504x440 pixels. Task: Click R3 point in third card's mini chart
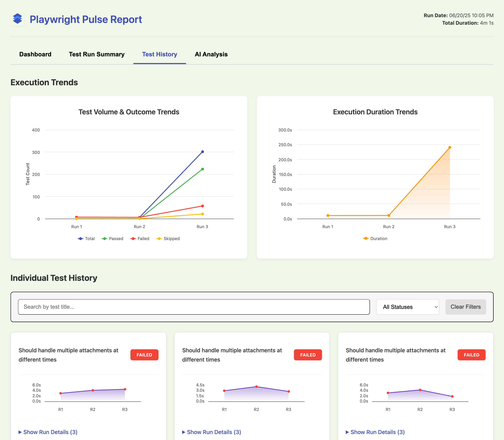[452, 396]
